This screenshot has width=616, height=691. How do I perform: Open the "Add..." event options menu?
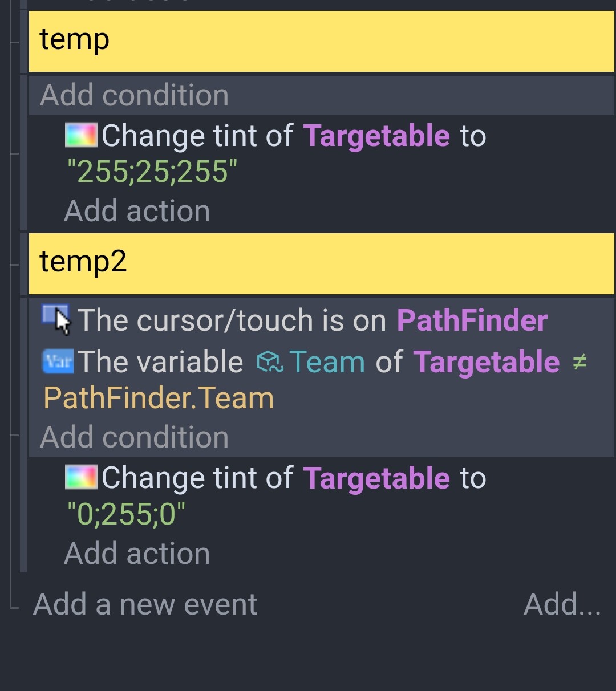(562, 604)
